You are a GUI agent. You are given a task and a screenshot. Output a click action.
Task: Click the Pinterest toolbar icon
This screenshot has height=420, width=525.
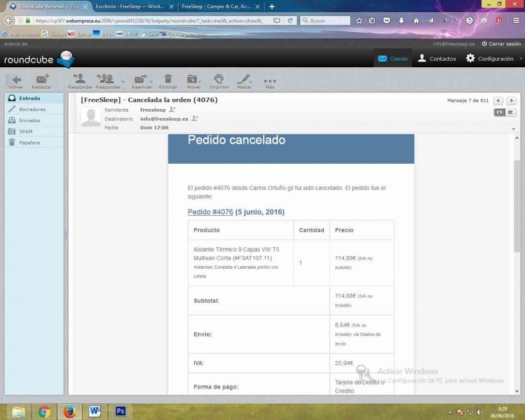coord(499,21)
